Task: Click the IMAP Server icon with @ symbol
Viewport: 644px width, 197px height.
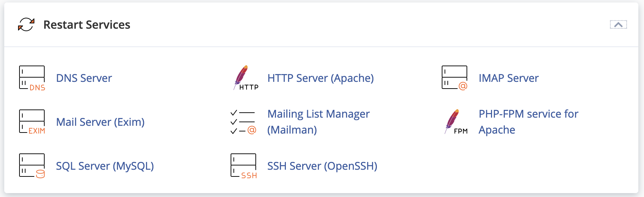Action: click(454, 78)
